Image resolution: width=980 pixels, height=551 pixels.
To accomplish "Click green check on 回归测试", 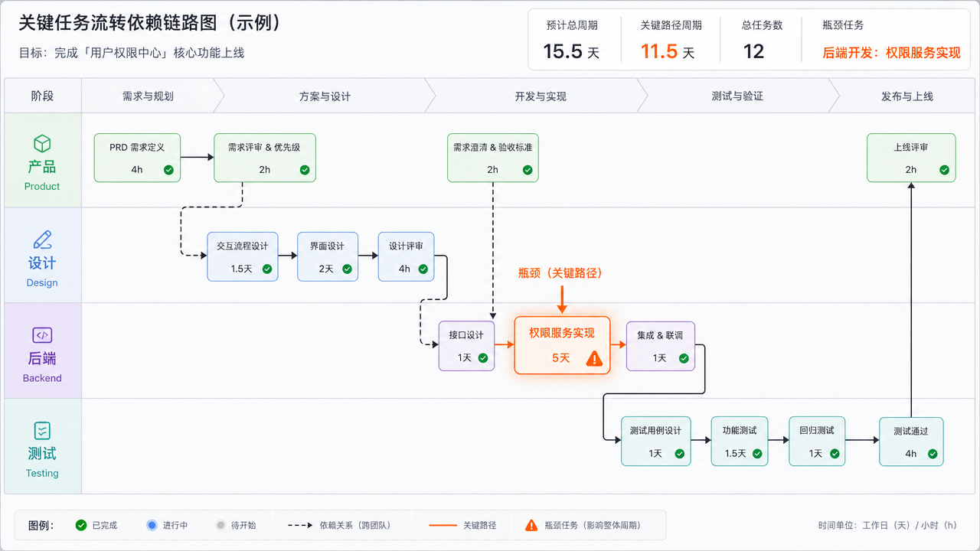I will [835, 453].
